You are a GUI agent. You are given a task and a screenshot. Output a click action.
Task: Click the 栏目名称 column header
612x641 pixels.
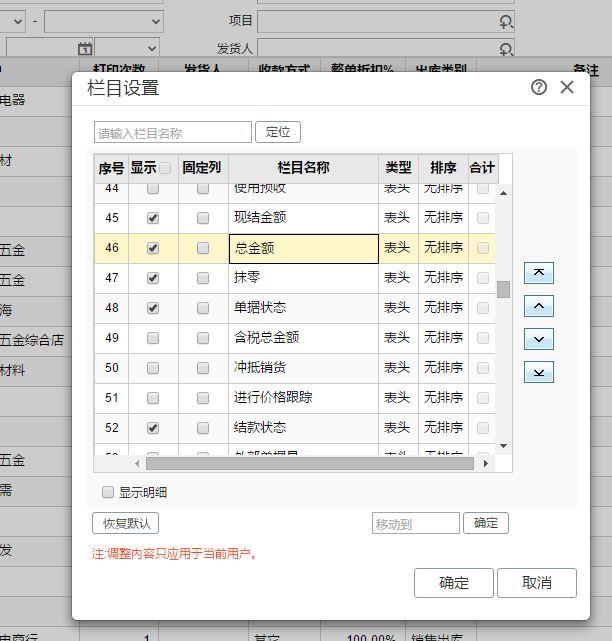[303, 168]
